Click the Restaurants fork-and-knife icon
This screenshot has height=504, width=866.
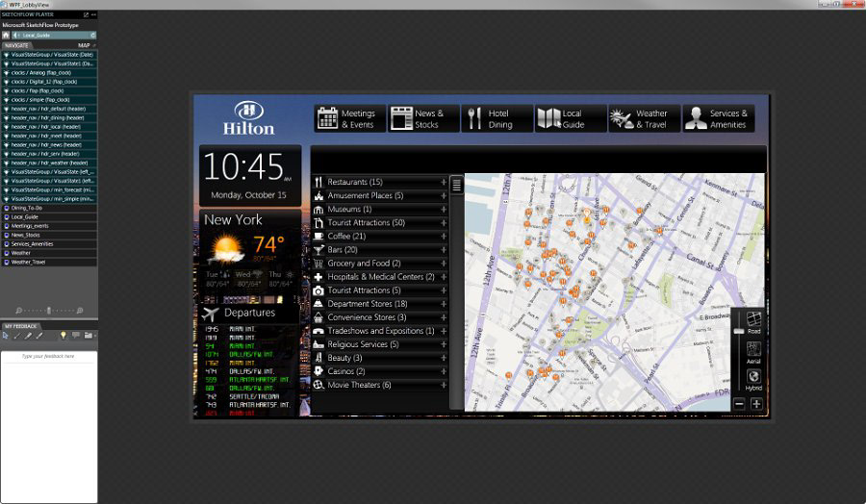pos(318,182)
